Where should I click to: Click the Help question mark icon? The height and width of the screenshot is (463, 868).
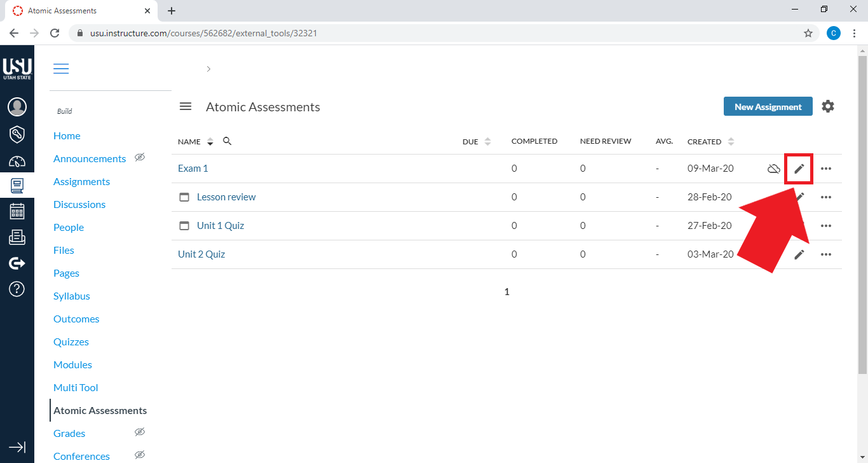pos(17,289)
